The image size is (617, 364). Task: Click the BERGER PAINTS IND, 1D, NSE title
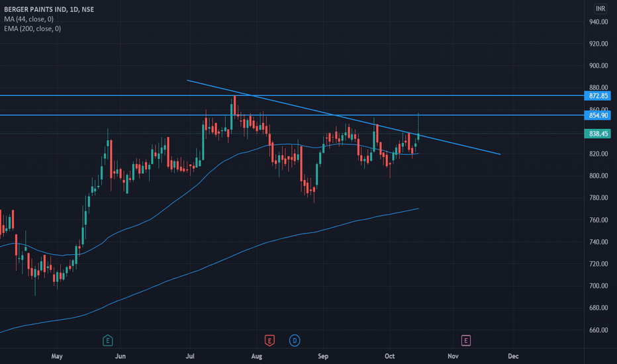coord(49,9)
